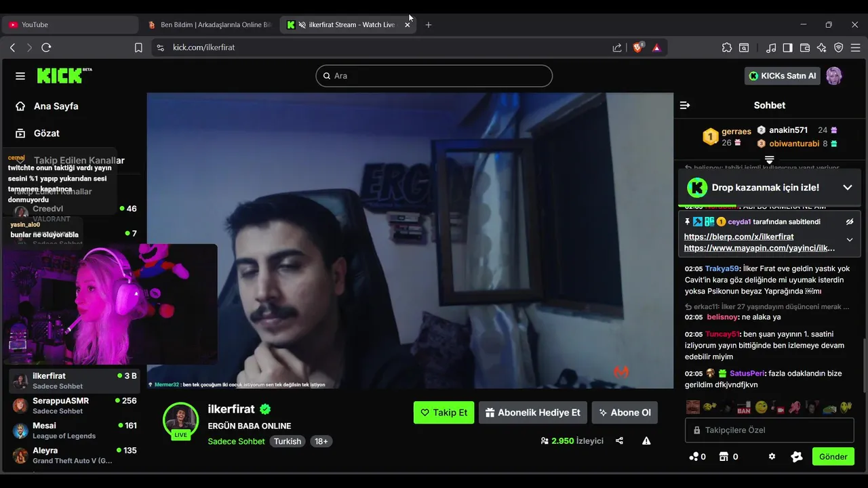Open the tab search icon in toolbar
Image resolution: width=868 pixels, height=488 pixels.
[x=744, y=47]
